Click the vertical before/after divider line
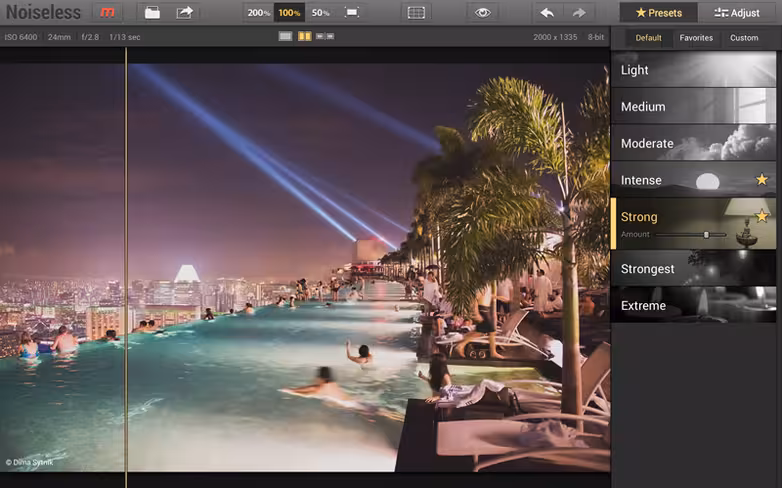782x488 pixels. 126,267
